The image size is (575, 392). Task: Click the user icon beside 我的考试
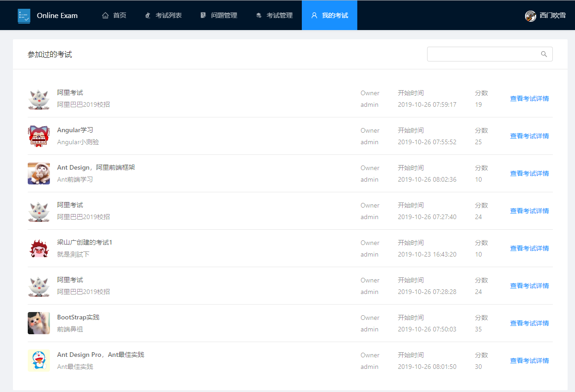click(x=314, y=15)
